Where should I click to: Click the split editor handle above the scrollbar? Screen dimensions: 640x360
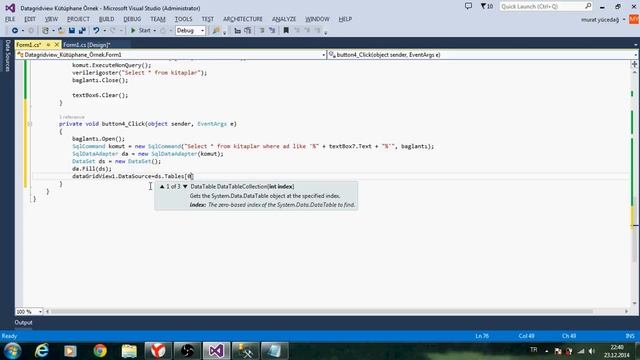[x=634, y=64]
